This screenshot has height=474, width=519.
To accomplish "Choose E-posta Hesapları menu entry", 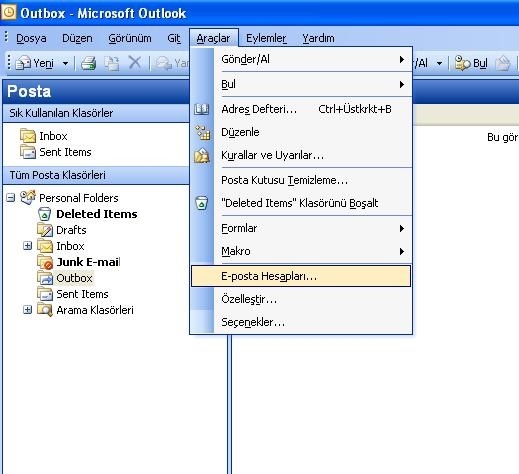I will point(301,276).
